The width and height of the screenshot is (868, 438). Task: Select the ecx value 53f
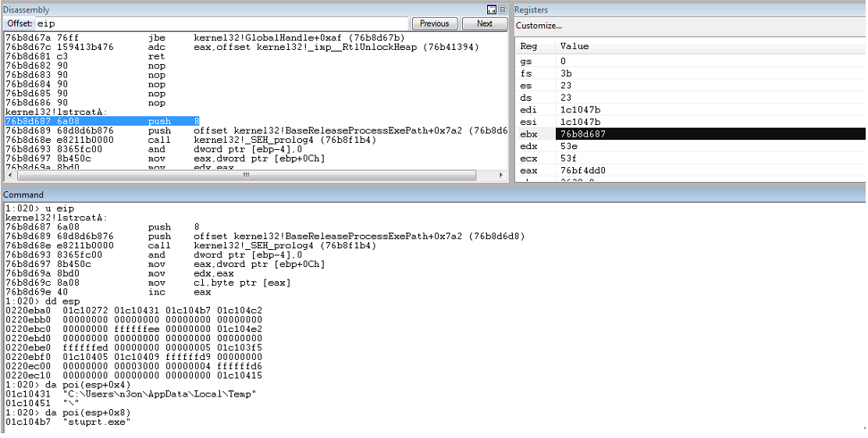coord(568,158)
